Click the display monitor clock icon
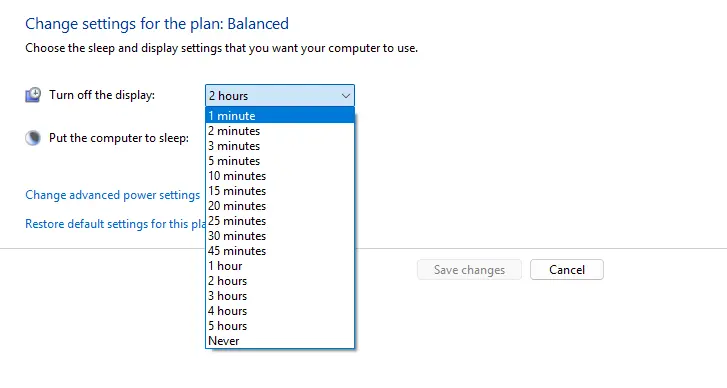Viewport: 727px width, 388px height. pyautogui.click(x=33, y=95)
